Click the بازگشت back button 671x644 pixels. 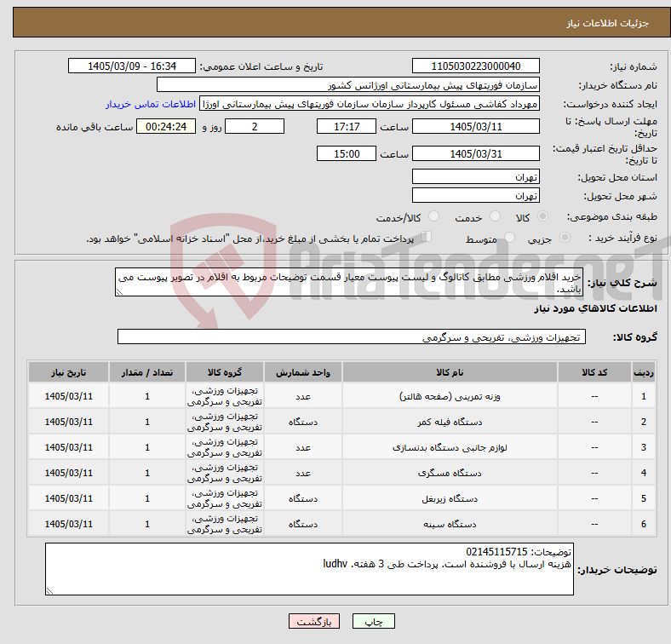(314, 621)
